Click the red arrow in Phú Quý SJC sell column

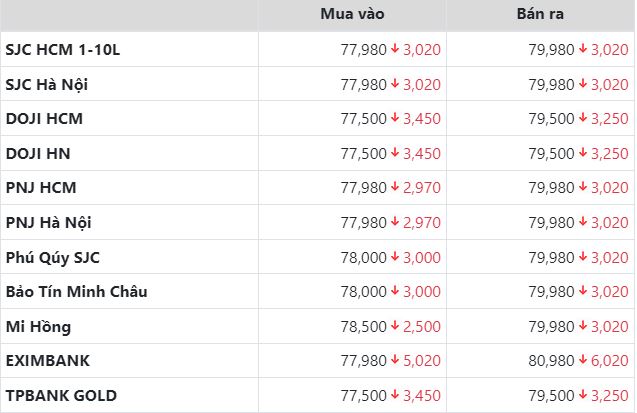coord(583,256)
